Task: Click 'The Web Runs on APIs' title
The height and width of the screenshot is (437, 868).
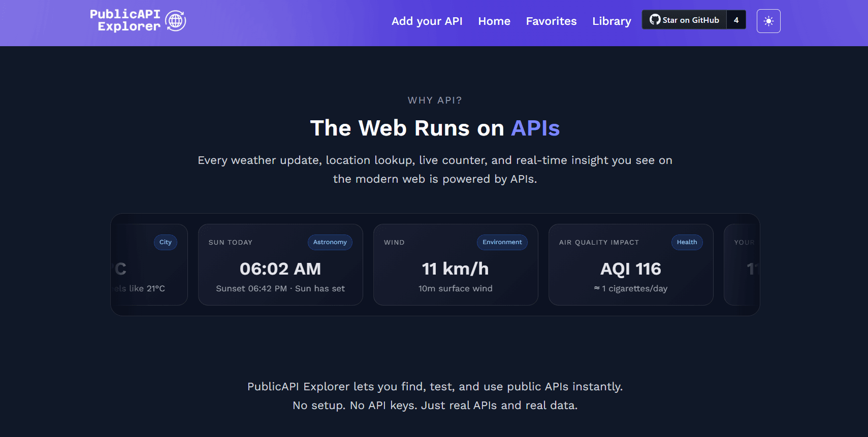Action: (x=435, y=128)
